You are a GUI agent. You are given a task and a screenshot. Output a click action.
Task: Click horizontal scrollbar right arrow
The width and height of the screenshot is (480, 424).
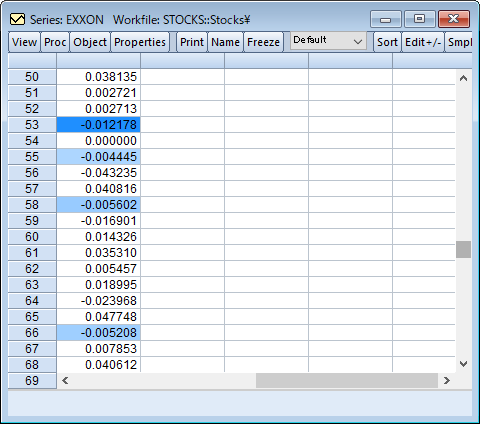coord(447,380)
